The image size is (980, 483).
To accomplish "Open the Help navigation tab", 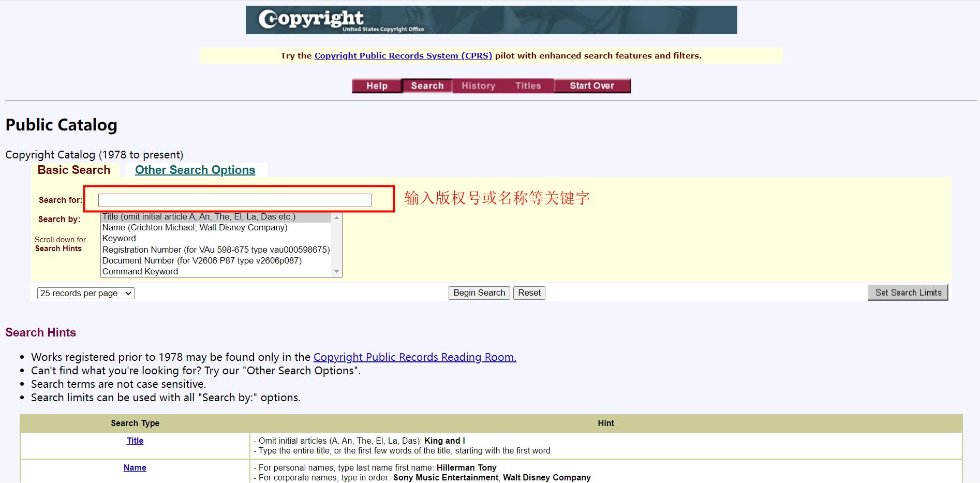I will (x=377, y=86).
